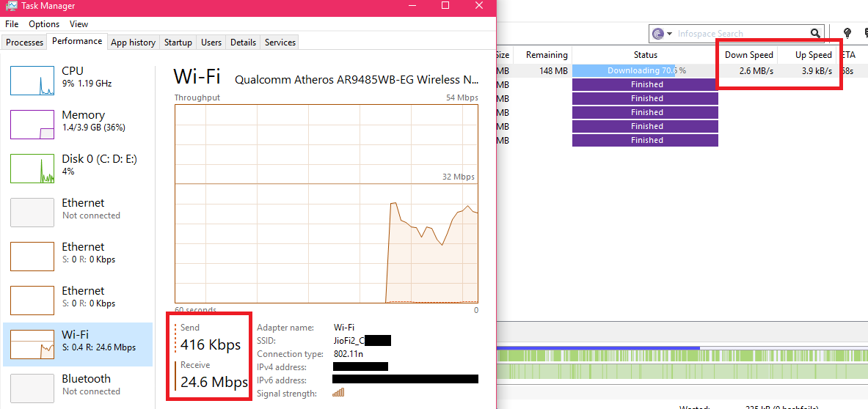Select the Memory graph thumbnail

coord(33,124)
